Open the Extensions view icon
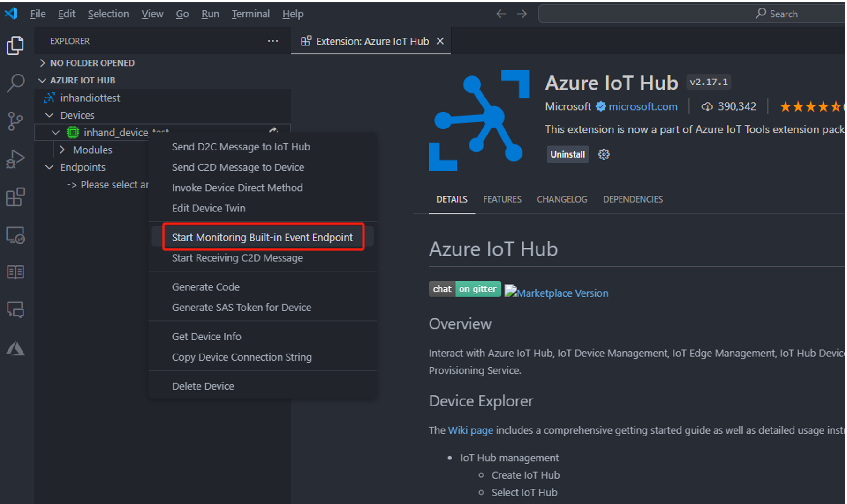 click(x=15, y=197)
